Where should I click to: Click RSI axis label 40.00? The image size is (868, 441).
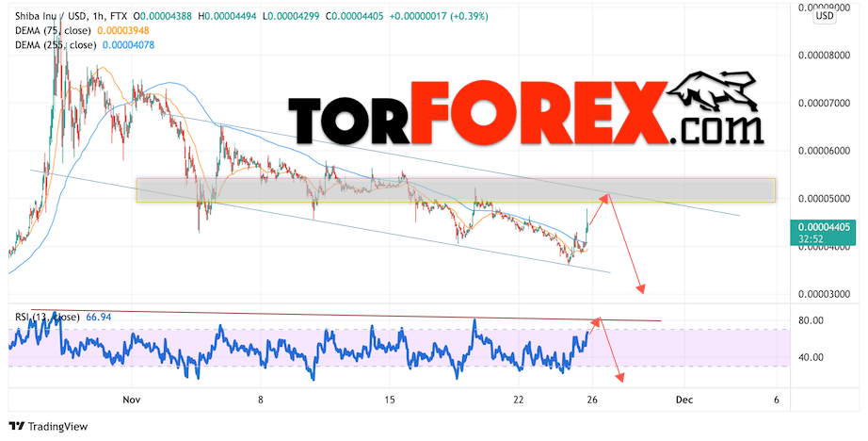pyautogui.click(x=811, y=357)
